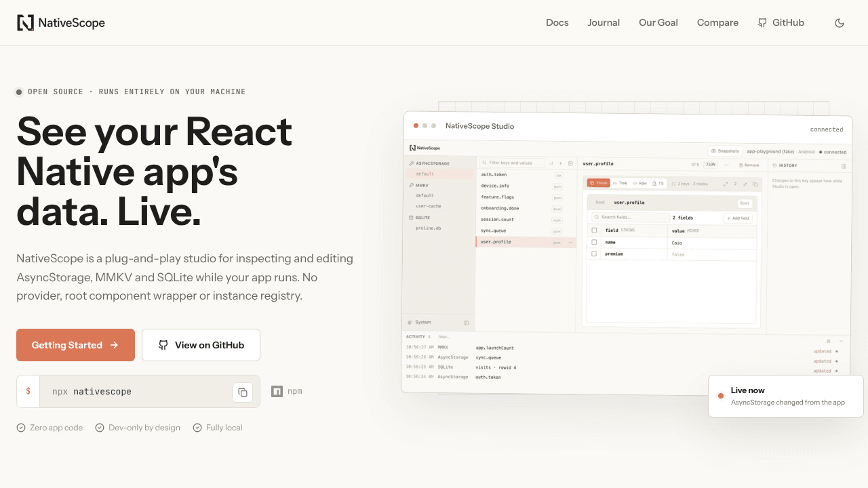The height and width of the screenshot is (488, 868).
Task: Click panel icon right of plus icon
Action: (570, 163)
